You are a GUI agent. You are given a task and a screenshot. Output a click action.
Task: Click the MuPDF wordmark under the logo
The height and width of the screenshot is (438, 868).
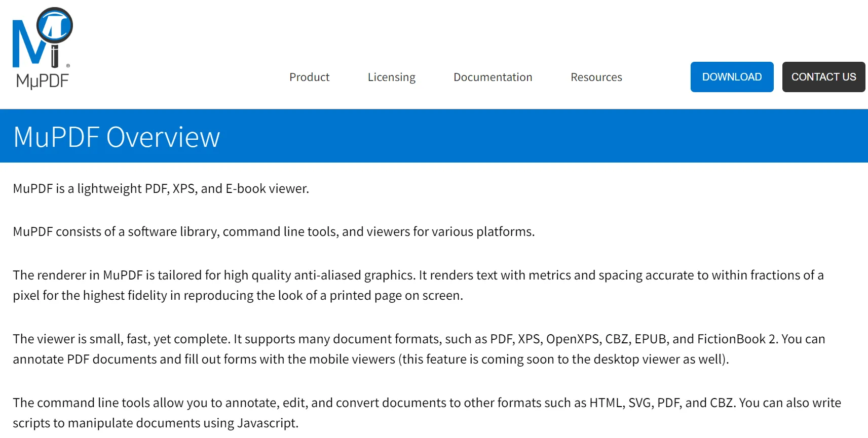click(x=43, y=79)
